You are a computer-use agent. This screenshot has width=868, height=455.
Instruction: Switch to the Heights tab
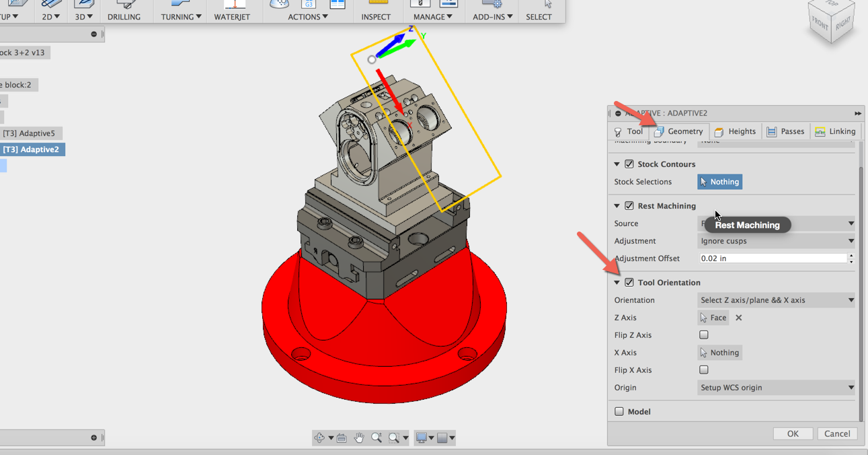click(736, 131)
